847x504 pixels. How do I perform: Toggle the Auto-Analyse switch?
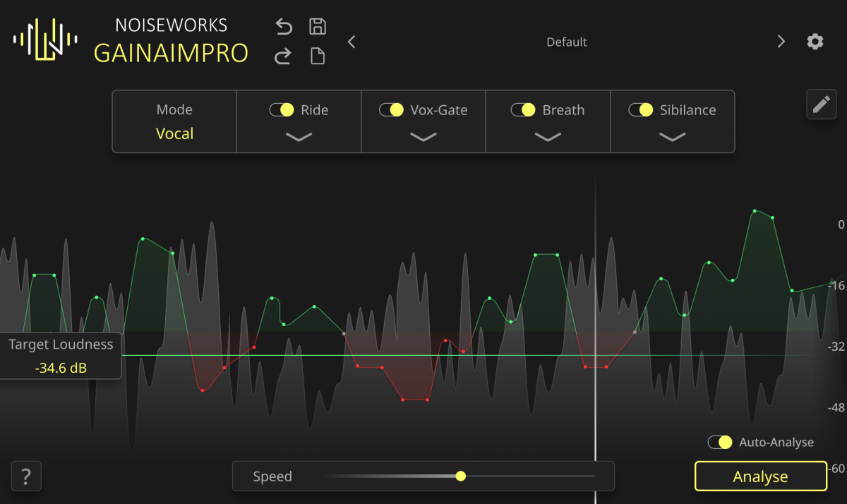pyautogui.click(x=721, y=443)
